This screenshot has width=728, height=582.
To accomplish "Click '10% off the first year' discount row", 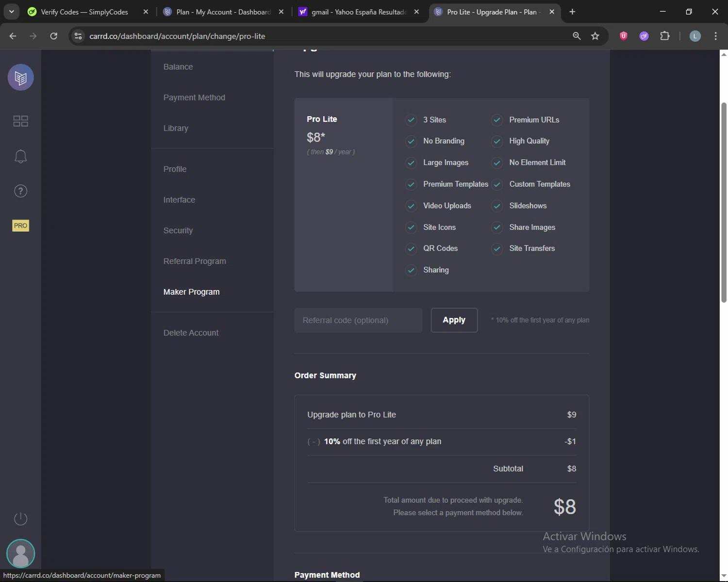I will click(442, 441).
